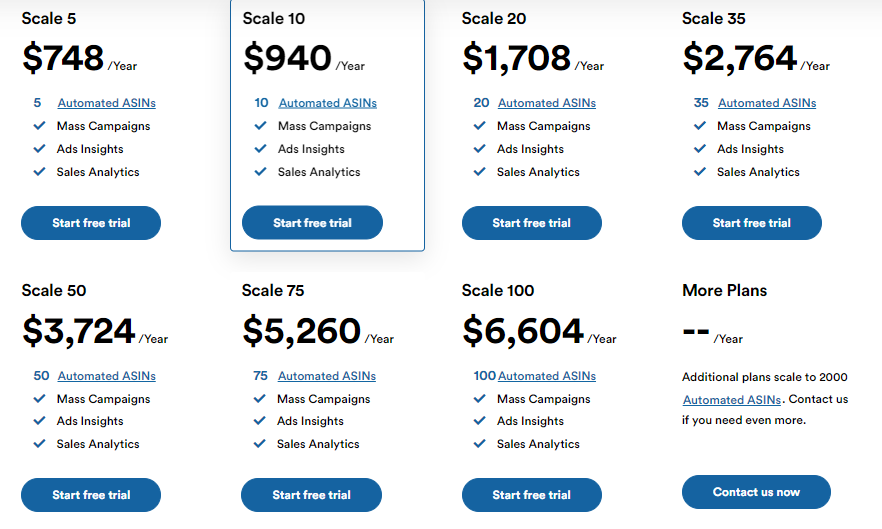Viewport: 882px width, 529px height.
Task: Click Contact us now button
Action: coord(756,492)
